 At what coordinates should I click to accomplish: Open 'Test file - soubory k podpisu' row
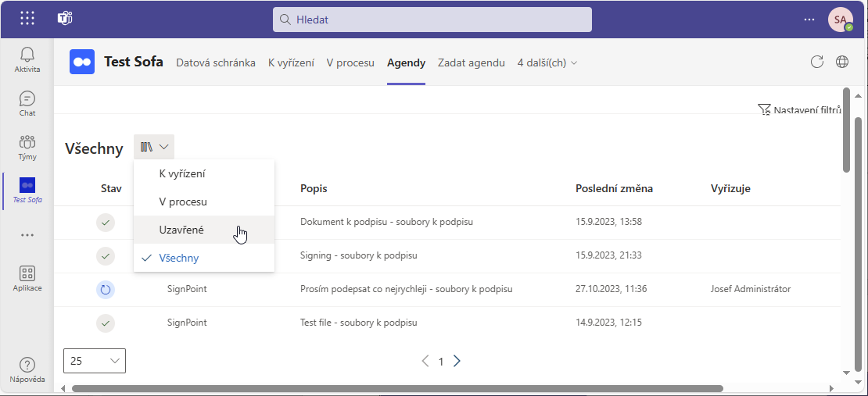click(x=359, y=323)
